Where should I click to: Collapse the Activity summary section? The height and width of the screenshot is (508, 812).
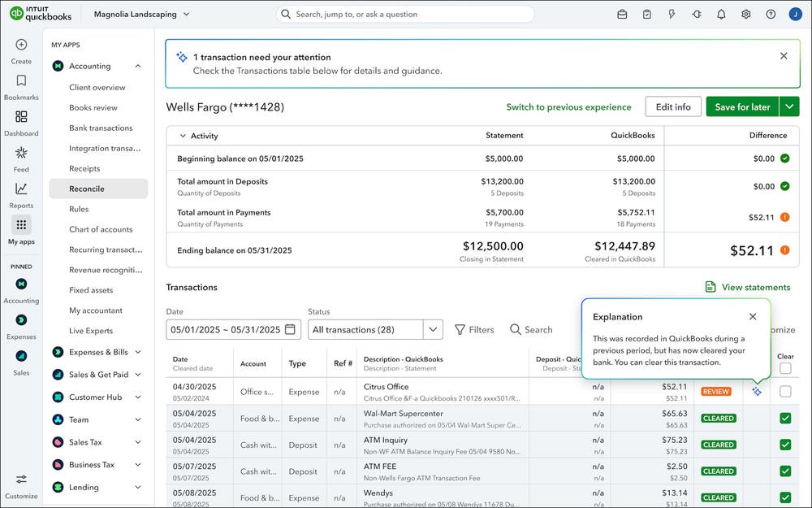[184, 135]
